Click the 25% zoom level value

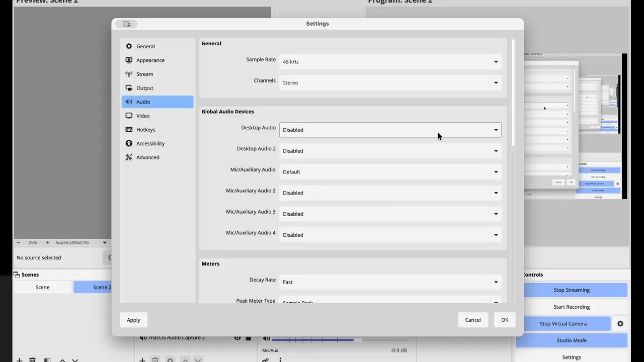33,242
